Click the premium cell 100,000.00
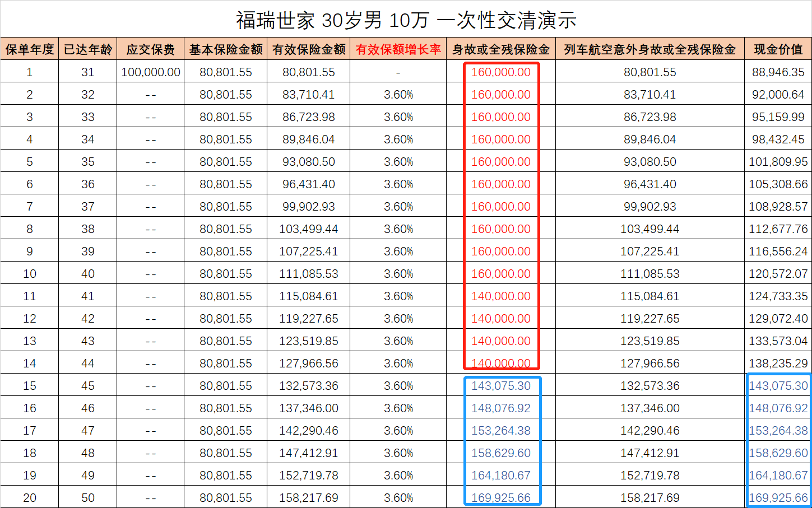This screenshot has width=812, height=508. (x=151, y=72)
